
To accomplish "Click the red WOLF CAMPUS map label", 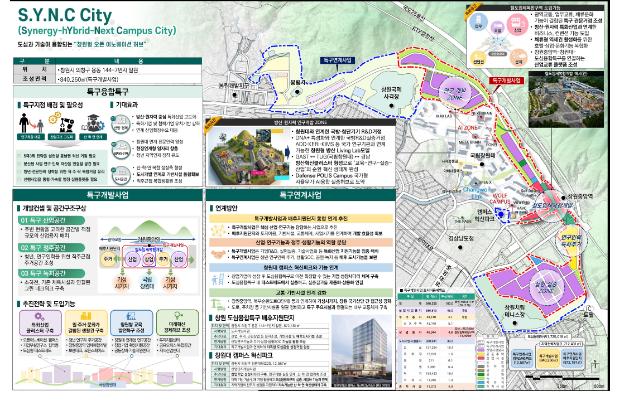I will pos(500,199).
